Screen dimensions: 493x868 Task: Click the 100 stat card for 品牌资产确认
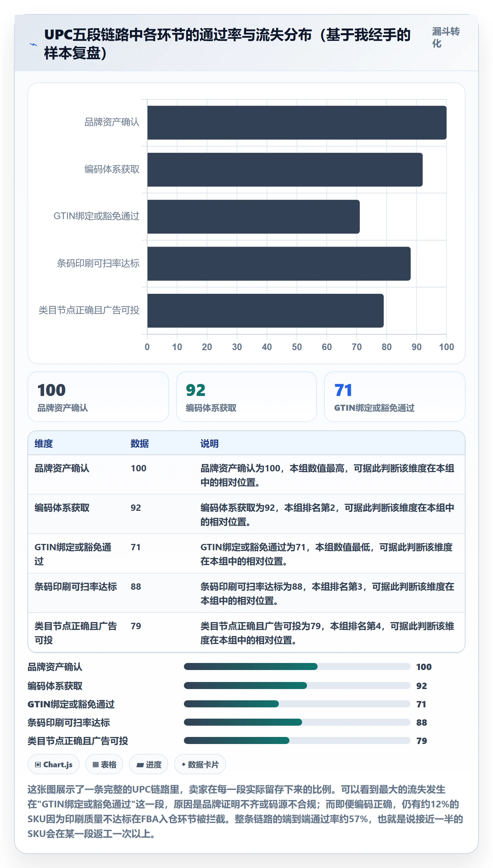[98, 397]
